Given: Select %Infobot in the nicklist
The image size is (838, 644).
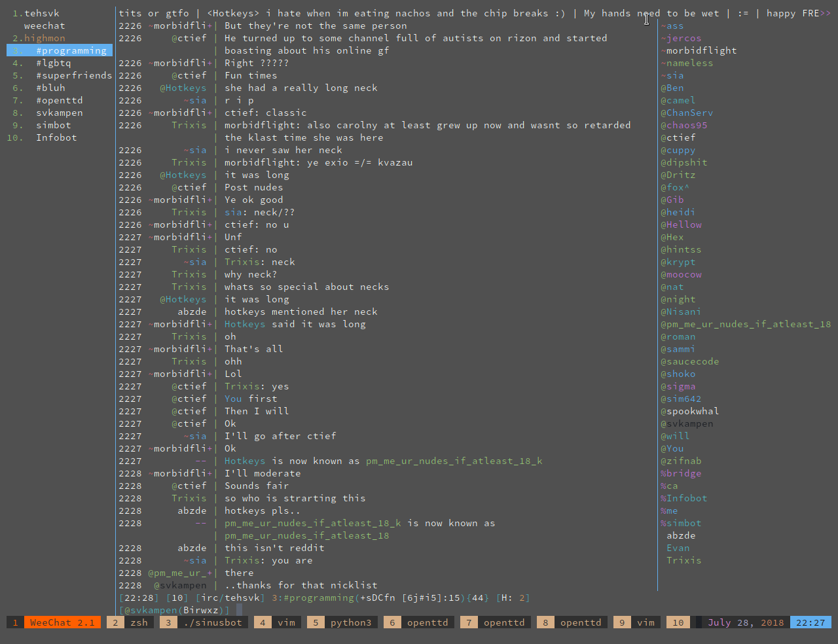Looking at the screenshot, I should coord(683,498).
